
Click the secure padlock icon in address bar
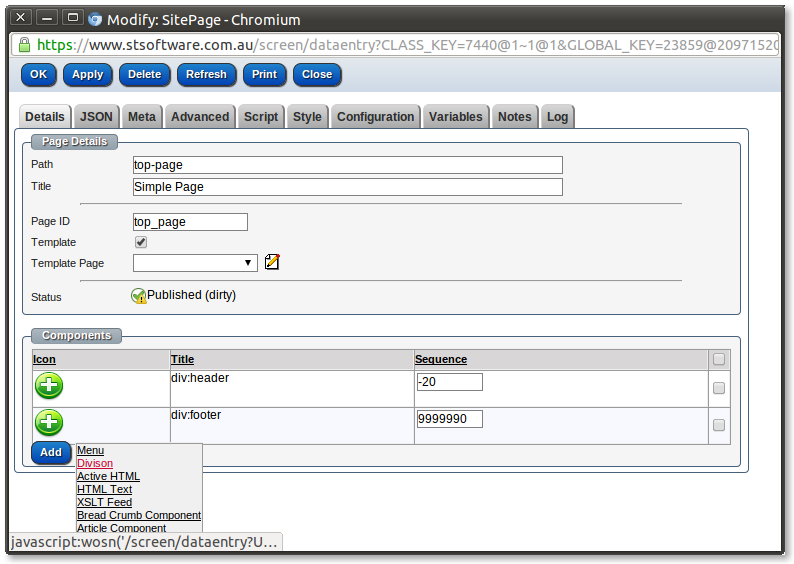[x=24, y=46]
